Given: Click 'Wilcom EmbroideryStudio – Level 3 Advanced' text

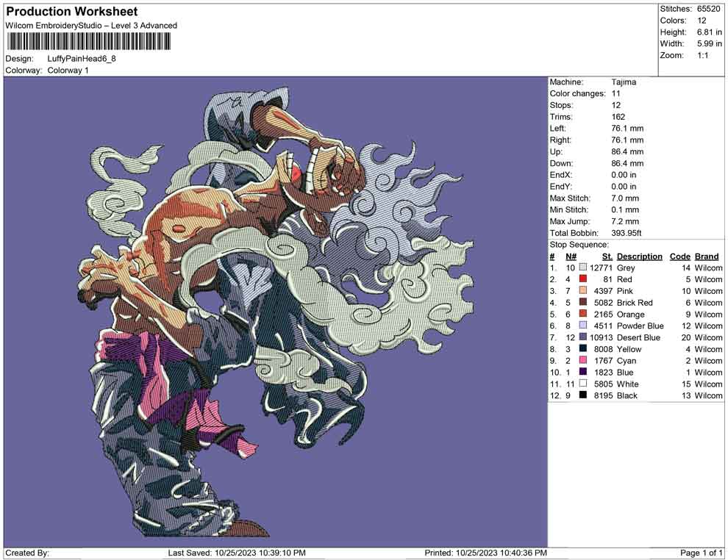Looking at the screenshot, I should (x=91, y=26).
